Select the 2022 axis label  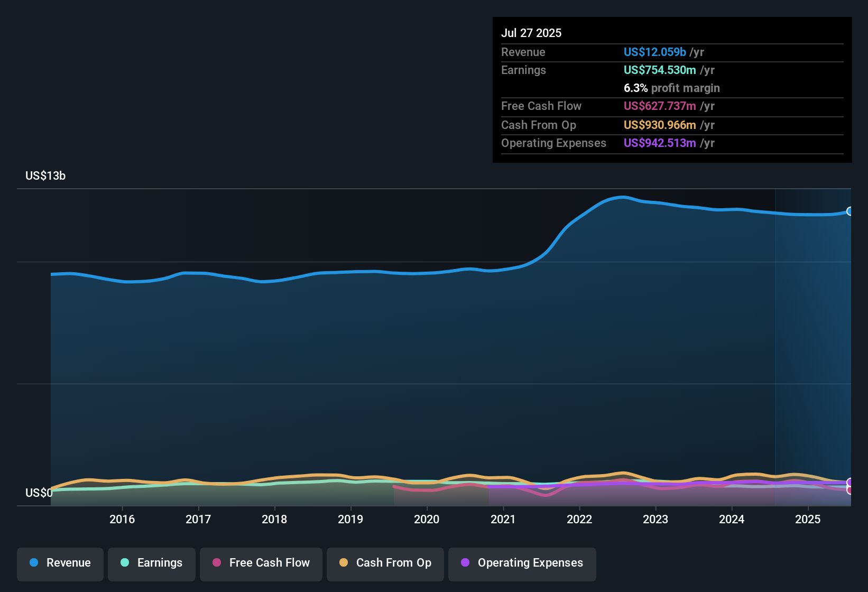coord(579,520)
